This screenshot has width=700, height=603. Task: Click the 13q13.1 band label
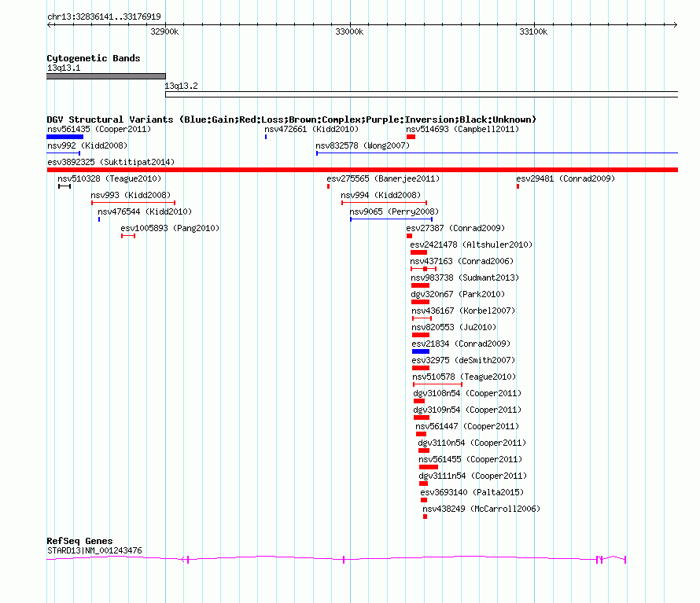pos(64,68)
